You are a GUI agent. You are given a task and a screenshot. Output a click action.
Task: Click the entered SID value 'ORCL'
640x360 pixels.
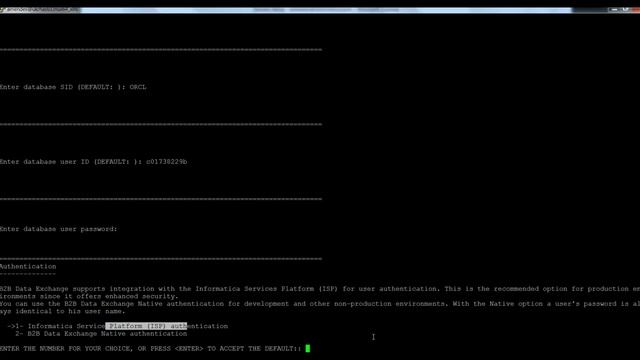click(138, 87)
